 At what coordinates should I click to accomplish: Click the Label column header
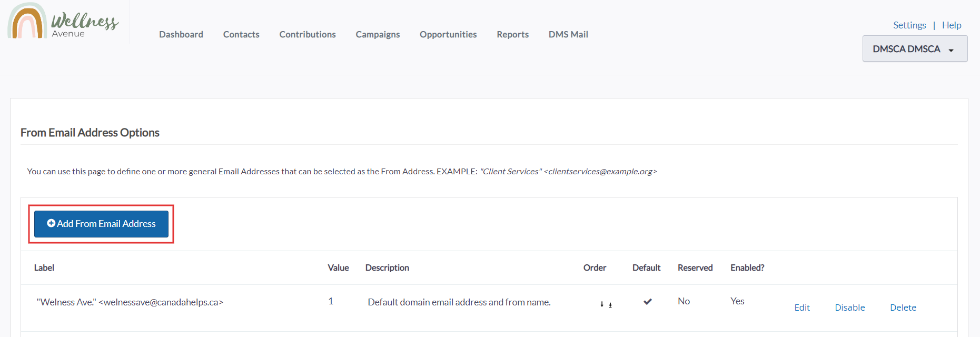[x=44, y=267]
